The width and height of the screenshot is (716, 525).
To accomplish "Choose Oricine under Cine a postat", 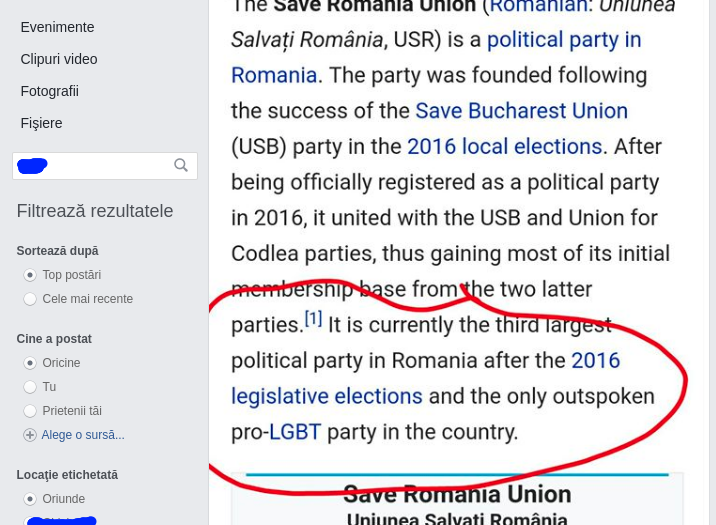I will pyautogui.click(x=30, y=363).
